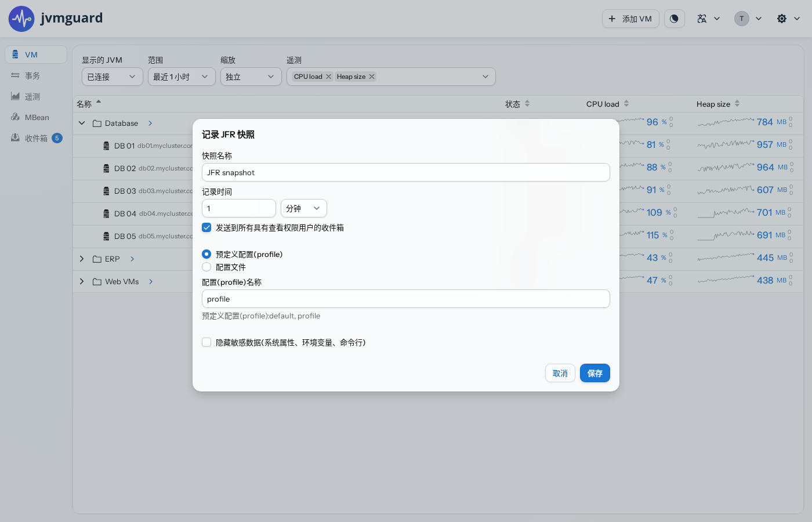The width and height of the screenshot is (812, 522).
Task: Click the server icon next to DB 05
Action: coord(106,236)
